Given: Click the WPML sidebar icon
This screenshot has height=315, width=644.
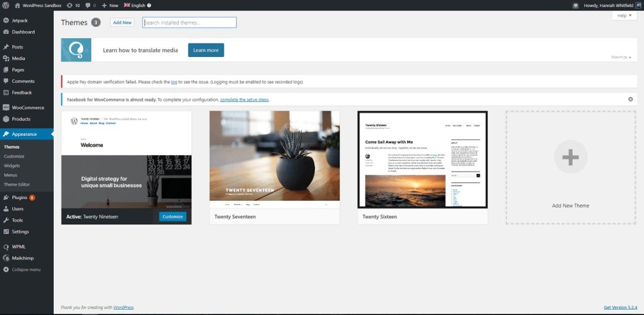Looking at the screenshot, I should [x=6, y=247].
